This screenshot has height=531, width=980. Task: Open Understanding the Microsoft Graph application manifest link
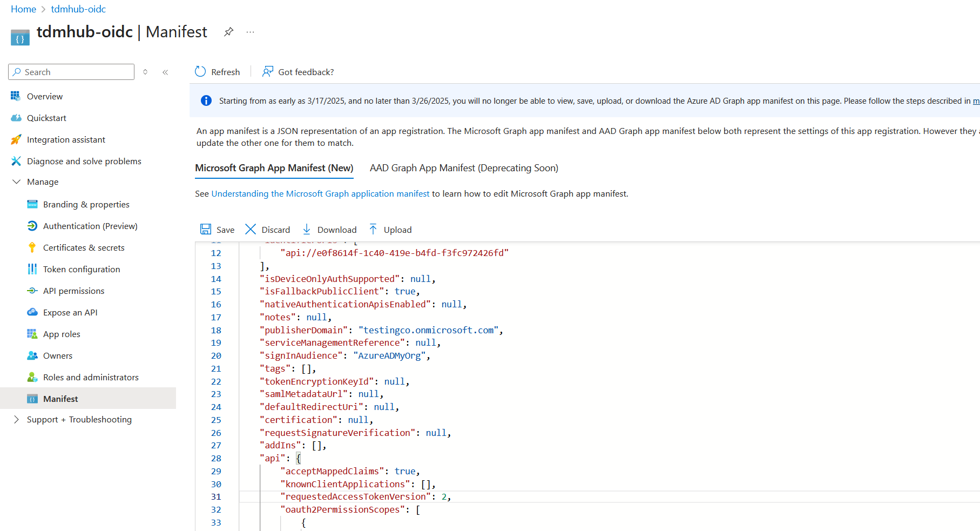[320, 194]
